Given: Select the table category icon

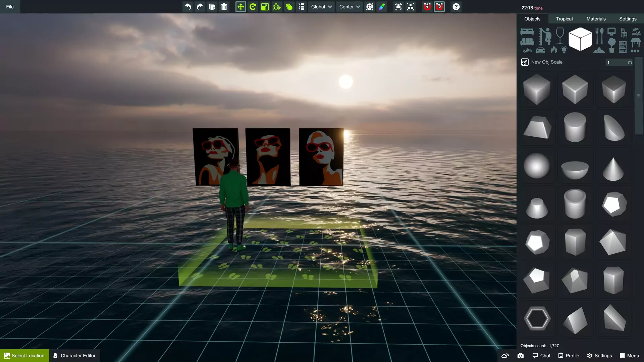Looking at the screenshot, I should coord(636,43).
